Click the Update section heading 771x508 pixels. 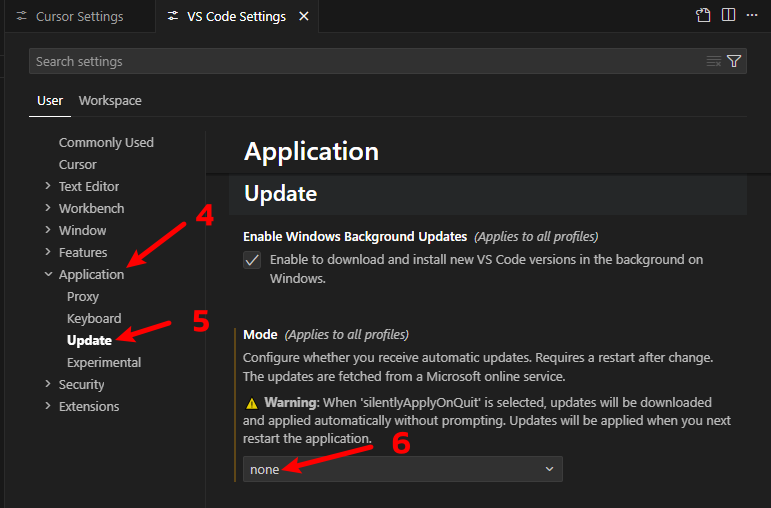(280, 193)
